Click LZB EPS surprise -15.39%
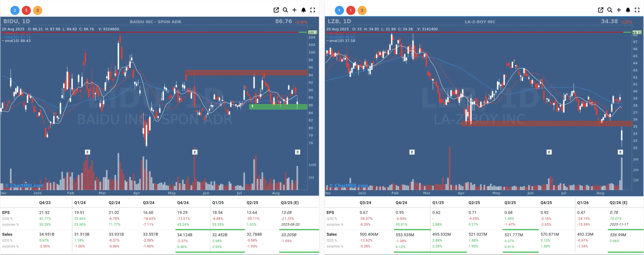The image size is (644, 255). (x=583, y=224)
